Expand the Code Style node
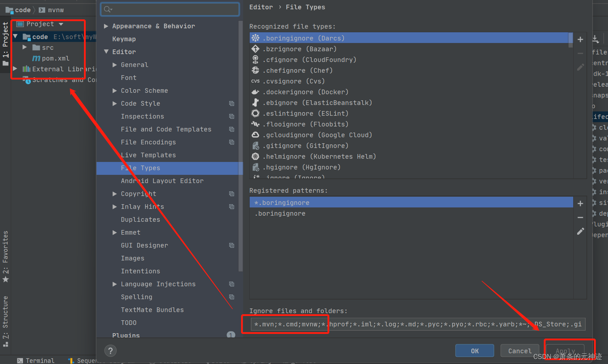This screenshot has width=608, height=364. (x=115, y=104)
